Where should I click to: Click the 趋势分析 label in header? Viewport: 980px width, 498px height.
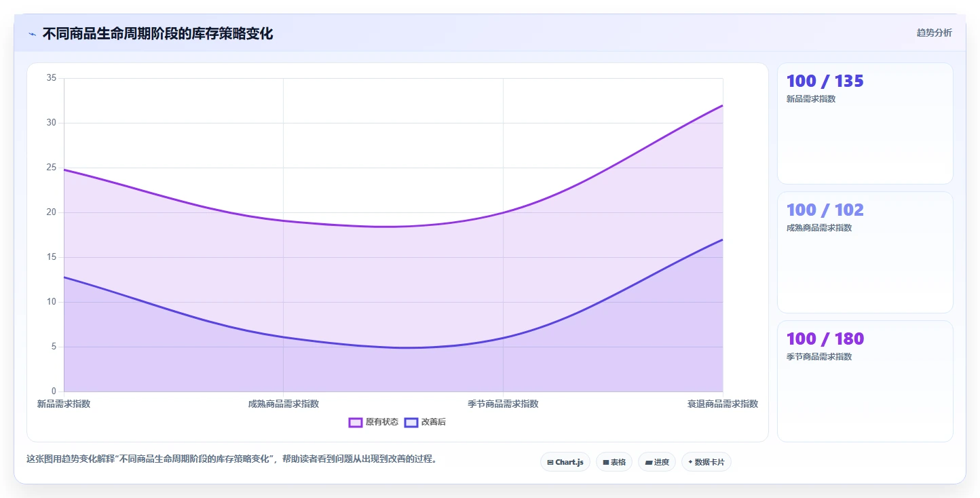(x=934, y=33)
